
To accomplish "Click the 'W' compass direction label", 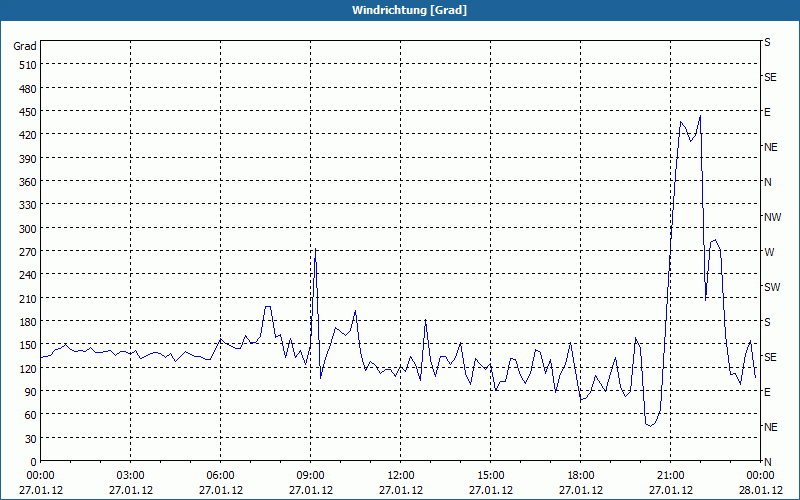I will 769,252.
